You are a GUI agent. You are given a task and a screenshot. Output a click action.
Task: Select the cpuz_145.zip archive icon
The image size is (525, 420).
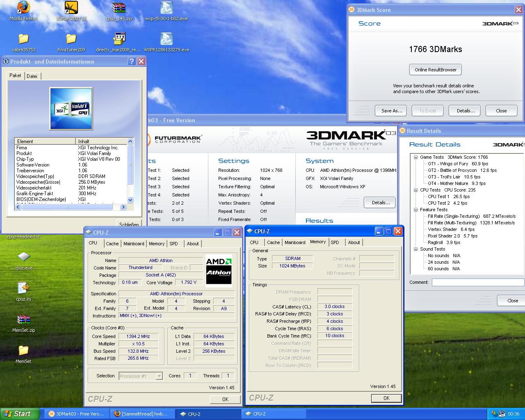(119, 8)
